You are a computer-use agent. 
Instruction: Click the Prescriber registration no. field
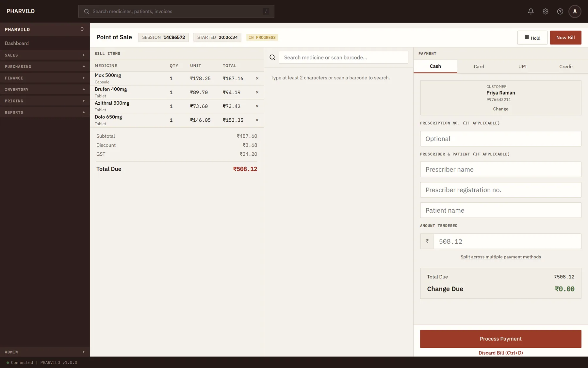[x=500, y=190]
